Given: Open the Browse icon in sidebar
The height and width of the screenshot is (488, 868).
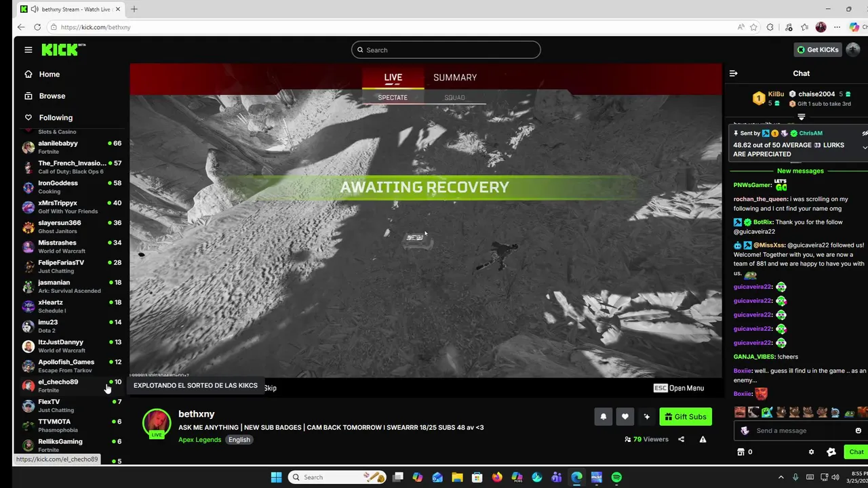Looking at the screenshot, I should point(28,96).
